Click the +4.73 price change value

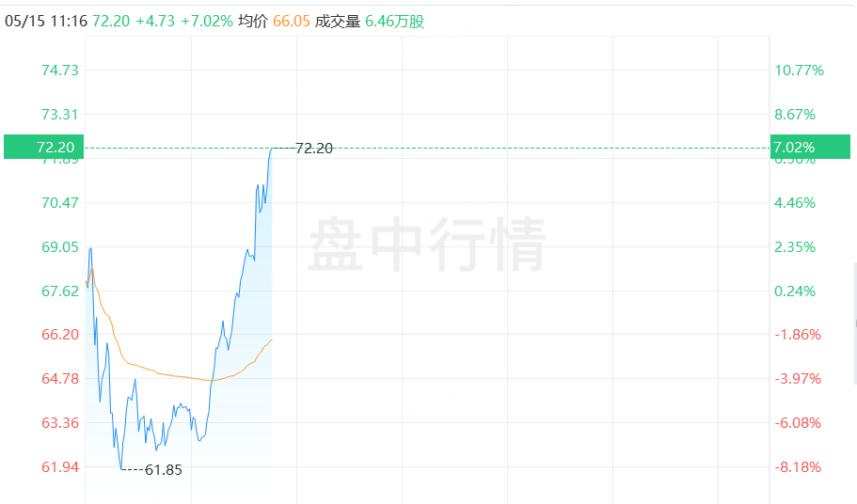click(x=155, y=22)
